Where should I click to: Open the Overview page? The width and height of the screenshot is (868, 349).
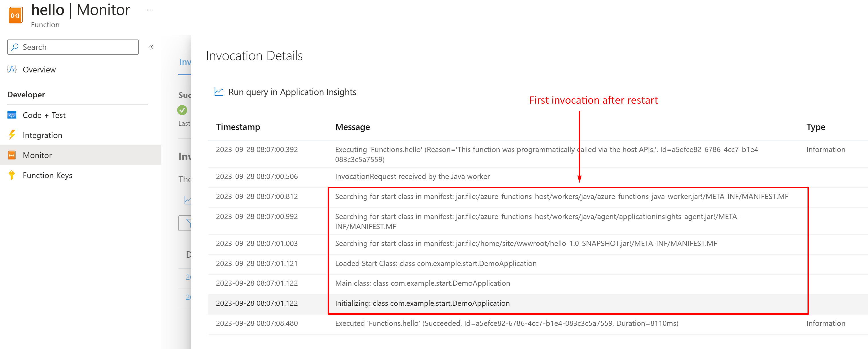coord(39,70)
